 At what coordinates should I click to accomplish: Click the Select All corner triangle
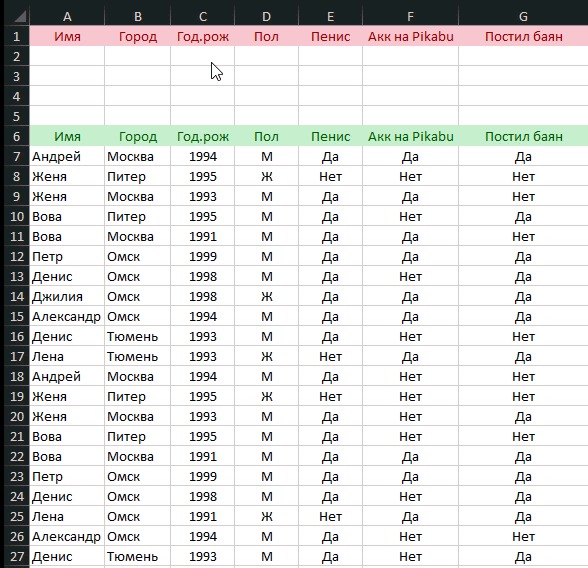pos(17,16)
